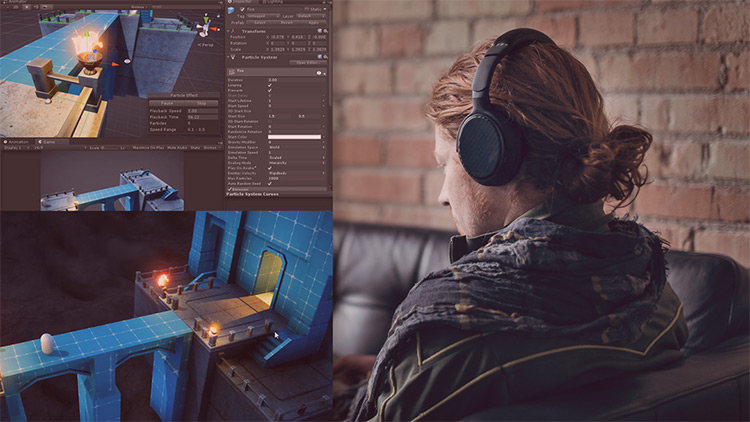Toggle Mute Audio in Game view
This screenshot has height=422, width=750.
pyautogui.click(x=177, y=148)
